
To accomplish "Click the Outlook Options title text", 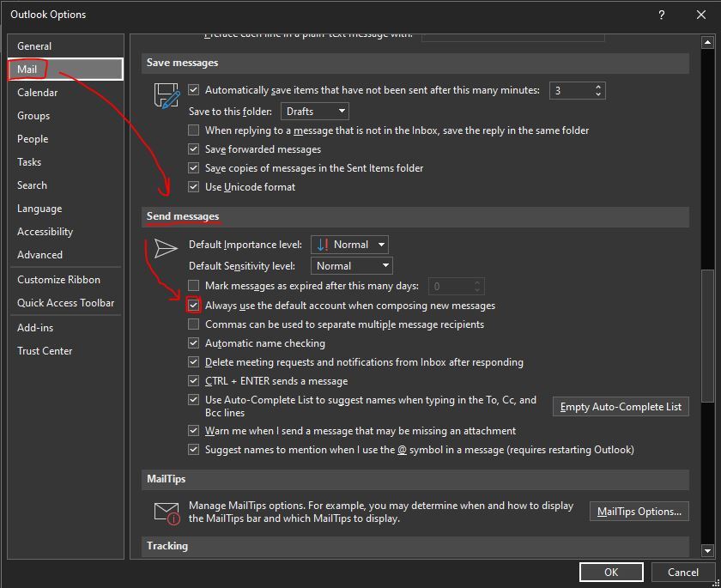I will pos(48,15).
